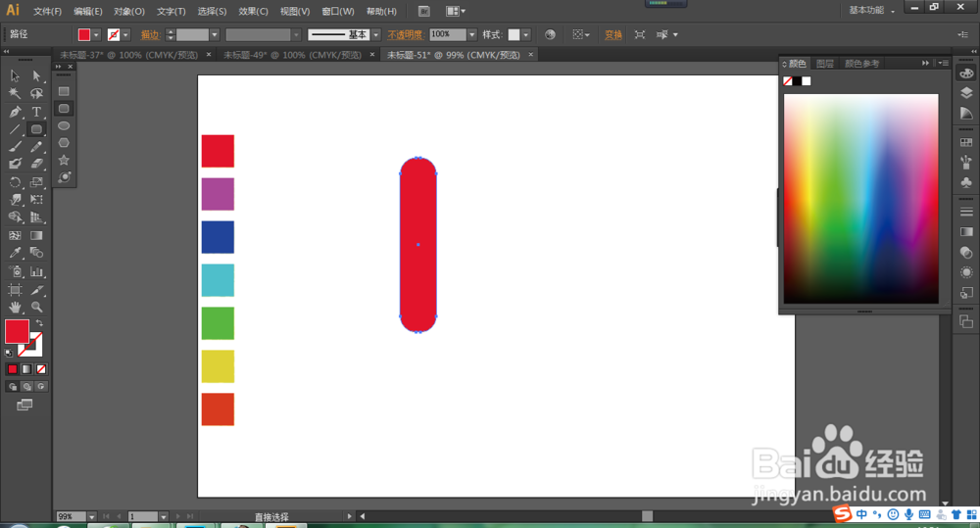The height and width of the screenshot is (528, 980).
Task: Choose Ellipse tool in flyout panel
Action: [x=64, y=125]
